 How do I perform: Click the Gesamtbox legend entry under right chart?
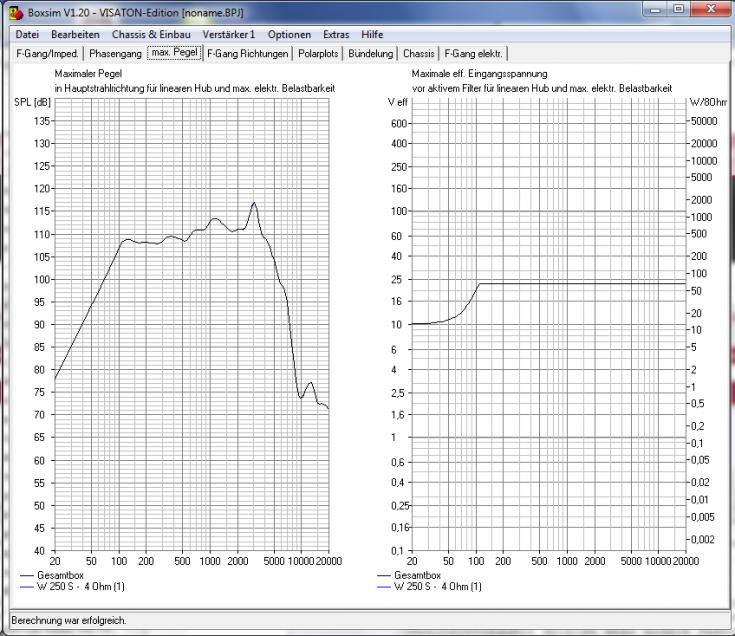[x=409, y=575]
